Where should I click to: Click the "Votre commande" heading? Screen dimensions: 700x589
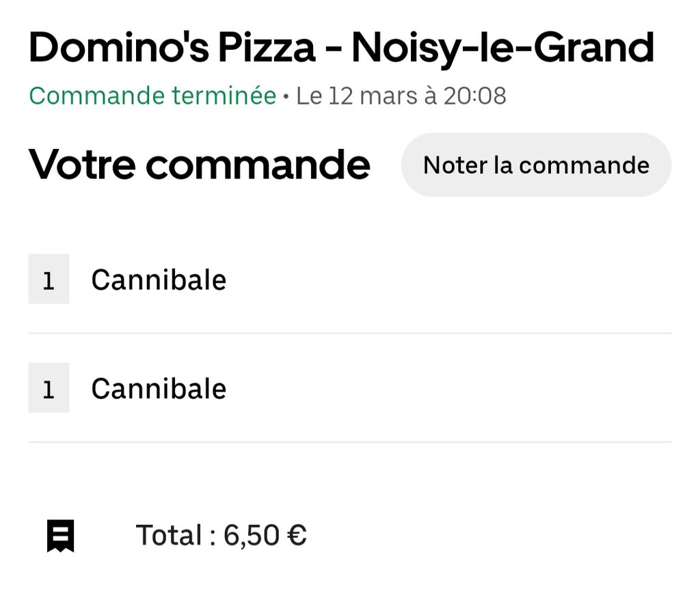click(199, 165)
